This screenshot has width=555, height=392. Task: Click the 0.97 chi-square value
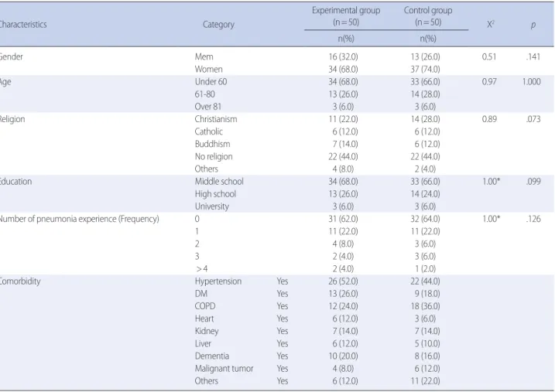(489, 82)
